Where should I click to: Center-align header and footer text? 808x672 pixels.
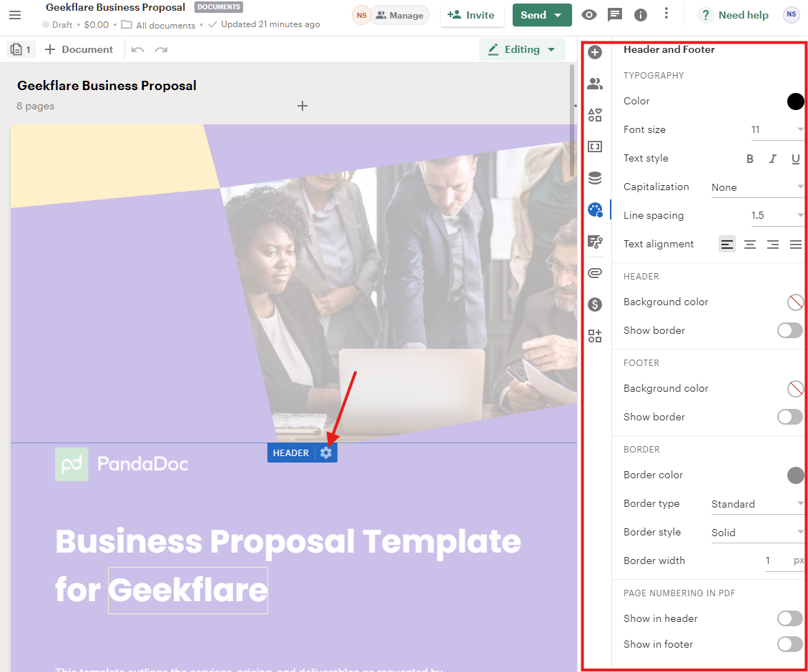point(750,244)
